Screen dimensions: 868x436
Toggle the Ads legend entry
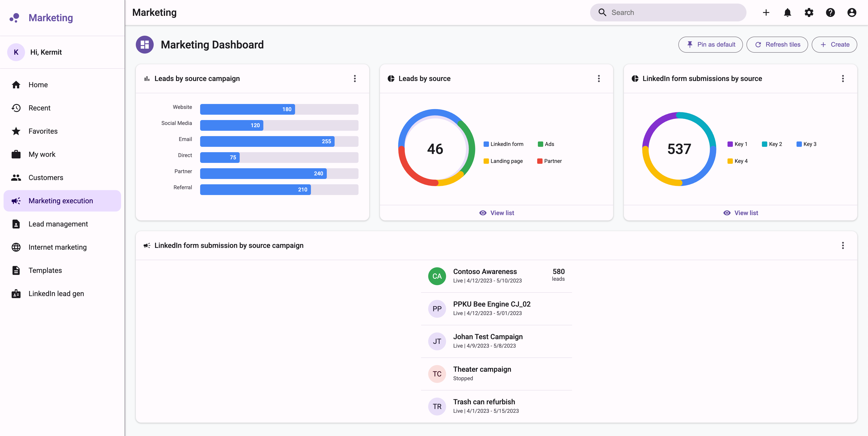[x=546, y=144]
